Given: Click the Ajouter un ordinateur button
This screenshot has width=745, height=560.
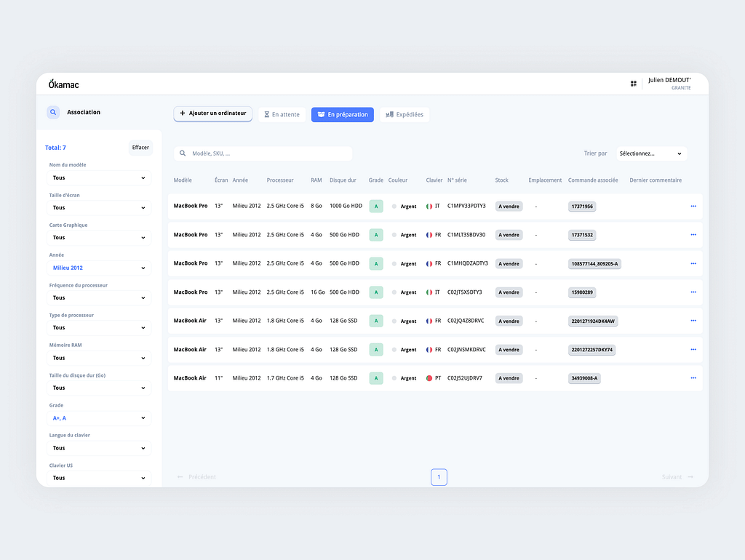Looking at the screenshot, I should pos(213,113).
